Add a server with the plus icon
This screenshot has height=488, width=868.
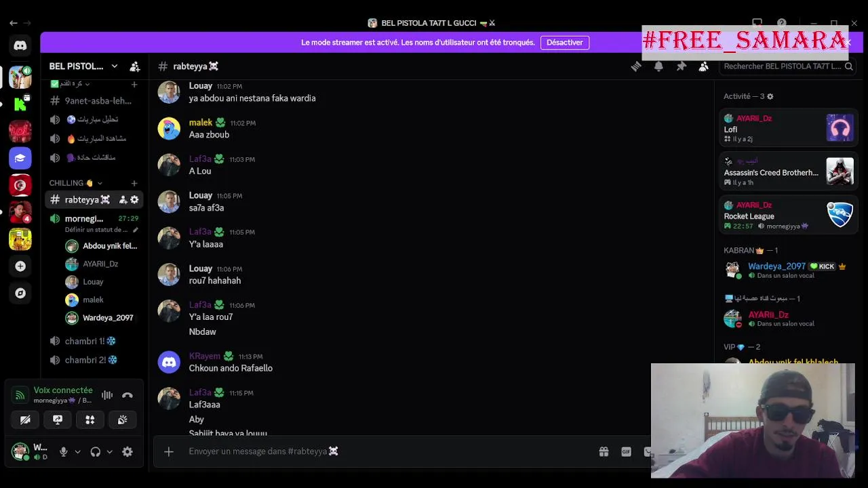20,266
